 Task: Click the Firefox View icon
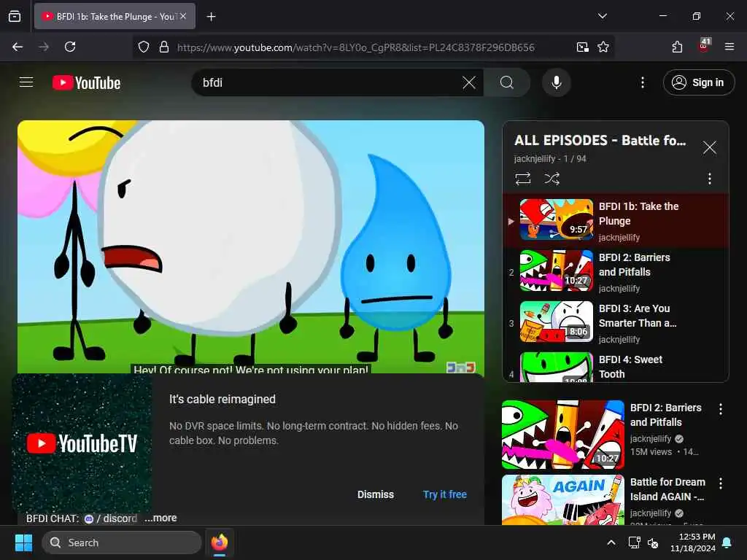pos(15,16)
